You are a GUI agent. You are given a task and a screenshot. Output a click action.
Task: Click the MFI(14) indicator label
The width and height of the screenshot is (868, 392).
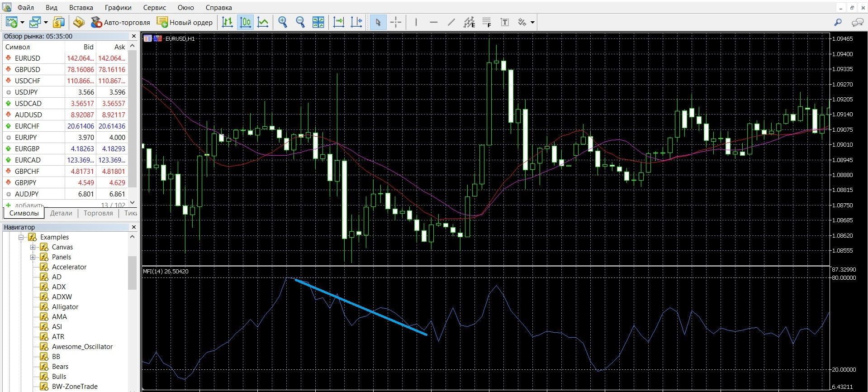click(166, 271)
